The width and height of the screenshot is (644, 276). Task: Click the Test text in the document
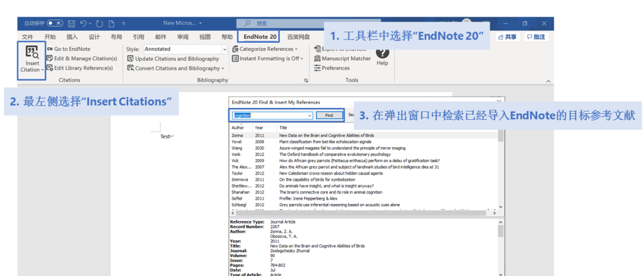pyautogui.click(x=165, y=137)
